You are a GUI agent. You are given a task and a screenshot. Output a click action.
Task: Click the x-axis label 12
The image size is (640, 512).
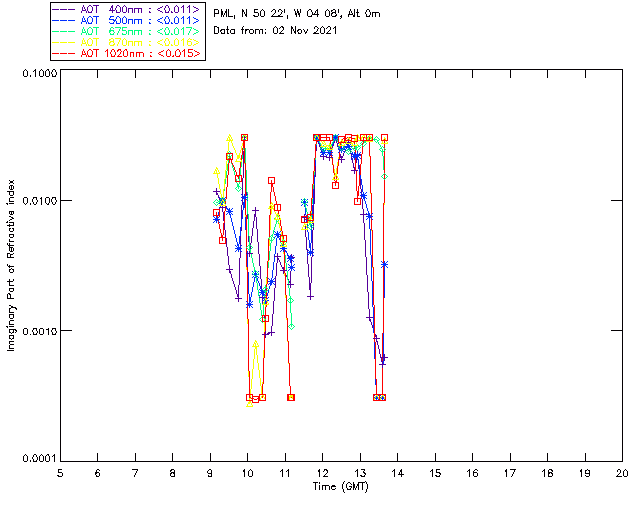[322, 473]
